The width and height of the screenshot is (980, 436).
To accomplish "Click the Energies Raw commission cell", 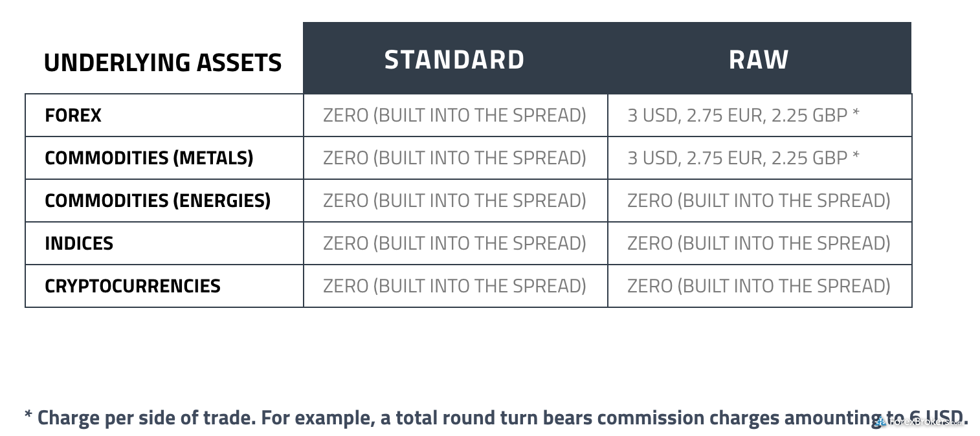I will [x=759, y=201].
